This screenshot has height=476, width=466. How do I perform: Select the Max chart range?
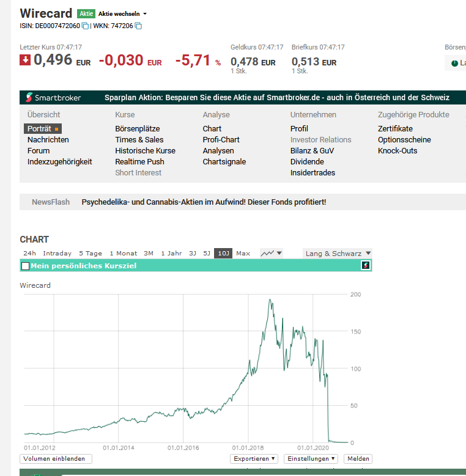click(243, 253)
